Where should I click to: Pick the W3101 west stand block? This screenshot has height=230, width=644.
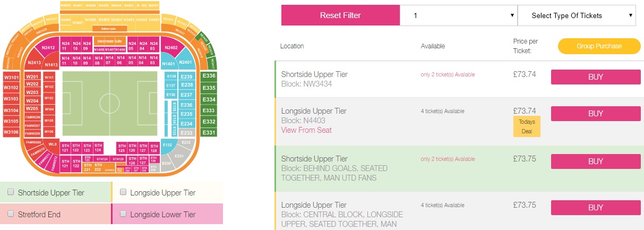[x=11, y=78]
